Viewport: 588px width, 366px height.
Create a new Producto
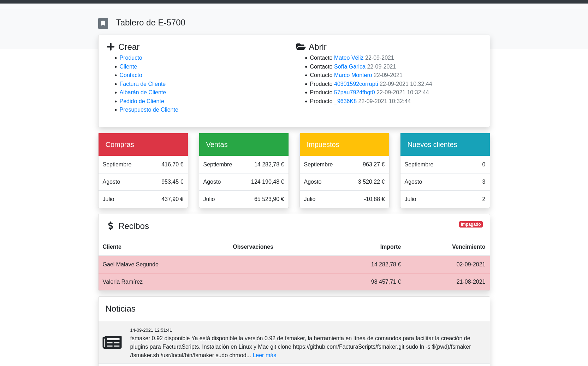coord(131,58)
